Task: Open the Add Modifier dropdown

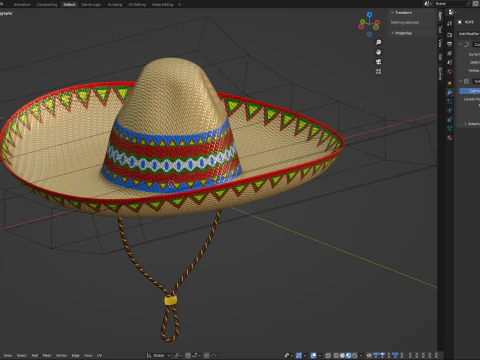Action: 469,34
